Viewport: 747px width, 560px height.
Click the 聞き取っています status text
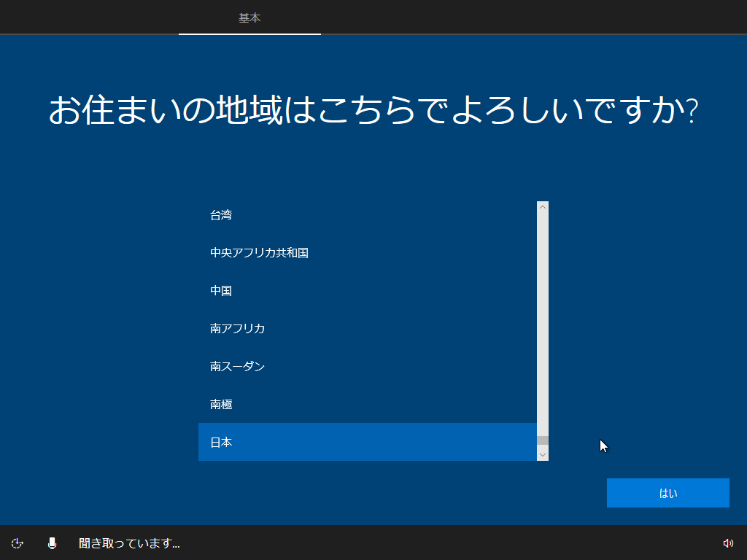tap(128, 542)
